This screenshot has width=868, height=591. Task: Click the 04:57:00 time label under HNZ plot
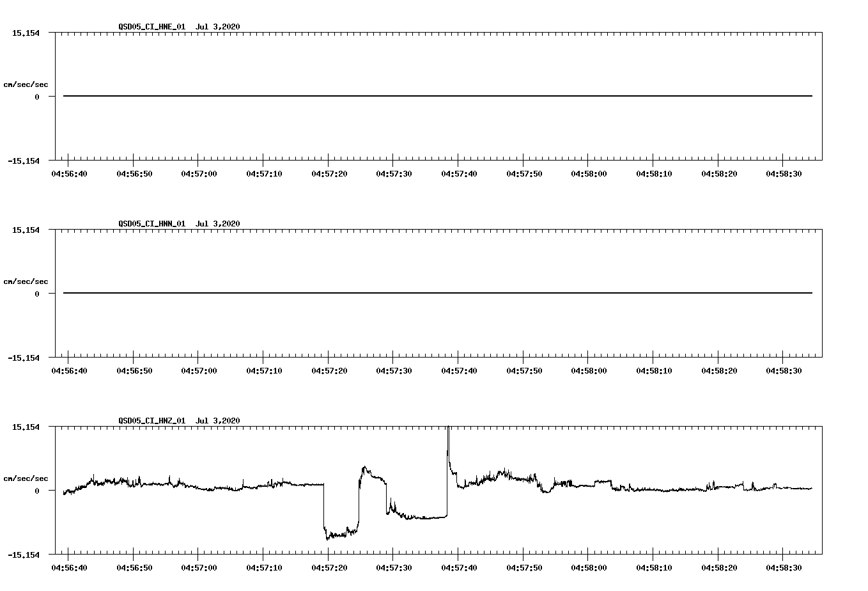tap(199, 567)
